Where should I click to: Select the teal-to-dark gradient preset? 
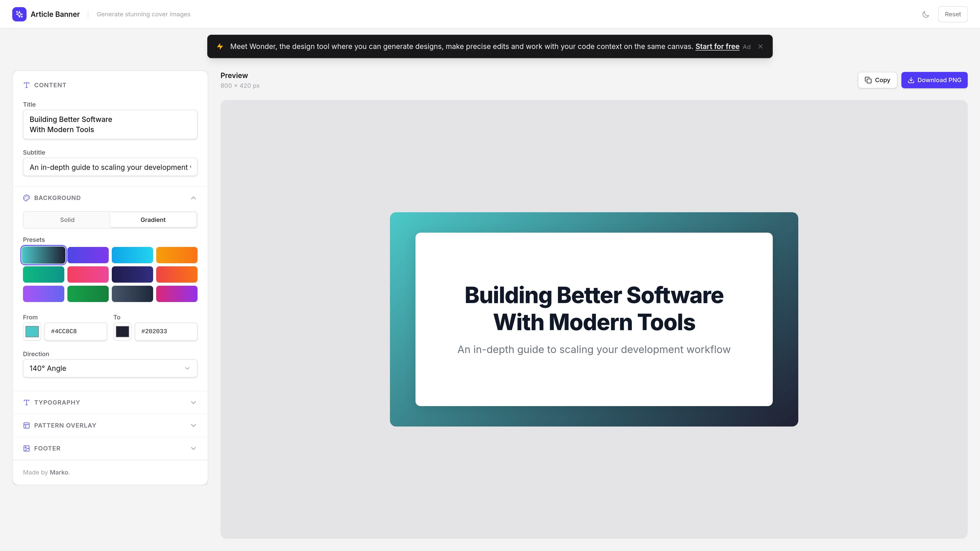tap(43, 255)
